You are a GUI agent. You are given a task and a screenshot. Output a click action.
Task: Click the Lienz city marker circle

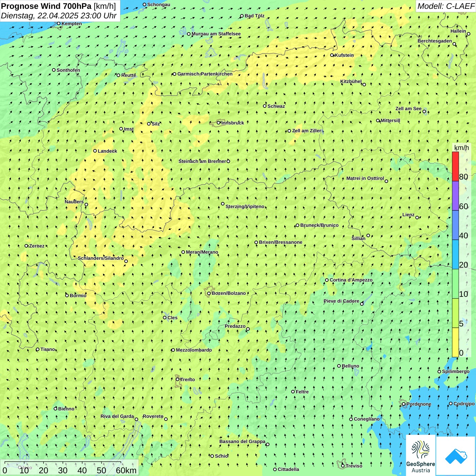(417, 218)
